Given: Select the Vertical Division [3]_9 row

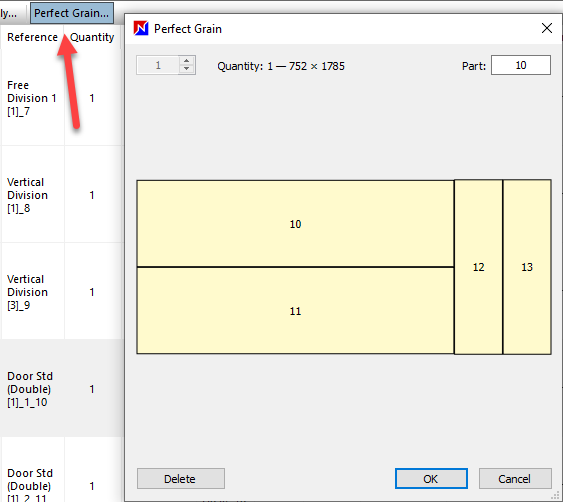Looking at the screenshot, I should click(62, 292).
